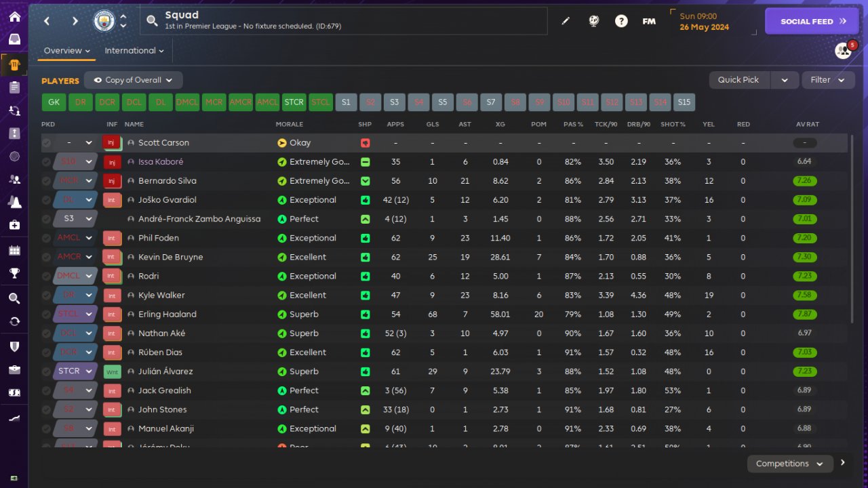Viewport: 868px width, 488px height.
Task: Open the Squad Planner clipboard icon
Action: tap(14, 87)
